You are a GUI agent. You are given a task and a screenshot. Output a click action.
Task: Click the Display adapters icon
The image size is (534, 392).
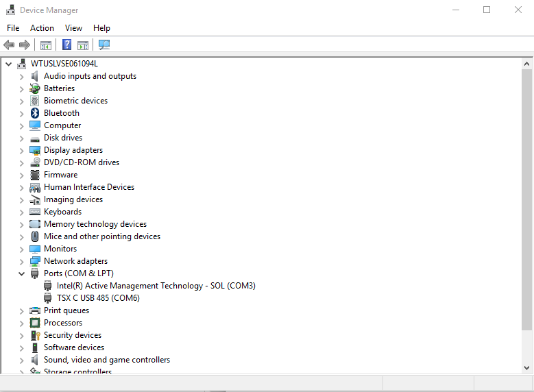pos(35,150)
